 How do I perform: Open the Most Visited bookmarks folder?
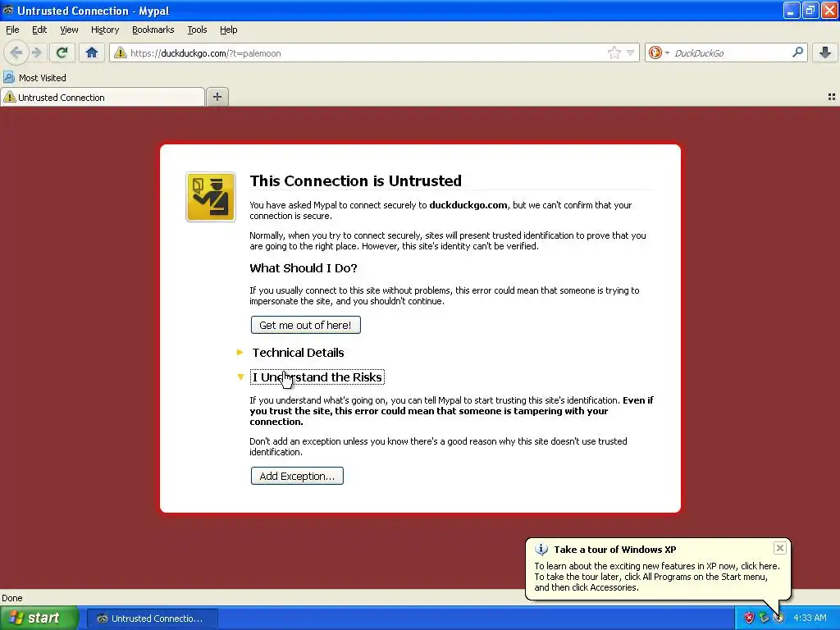click(34, 78)
